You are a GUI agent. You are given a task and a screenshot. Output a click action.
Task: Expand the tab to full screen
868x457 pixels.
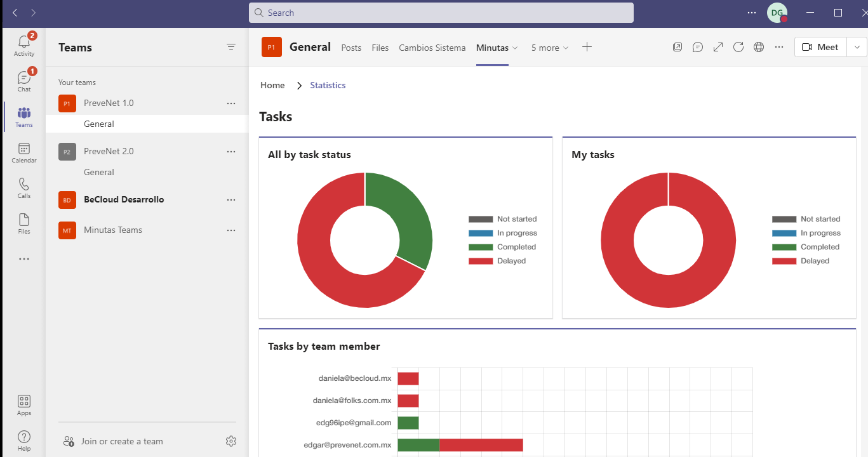point(718,47)
